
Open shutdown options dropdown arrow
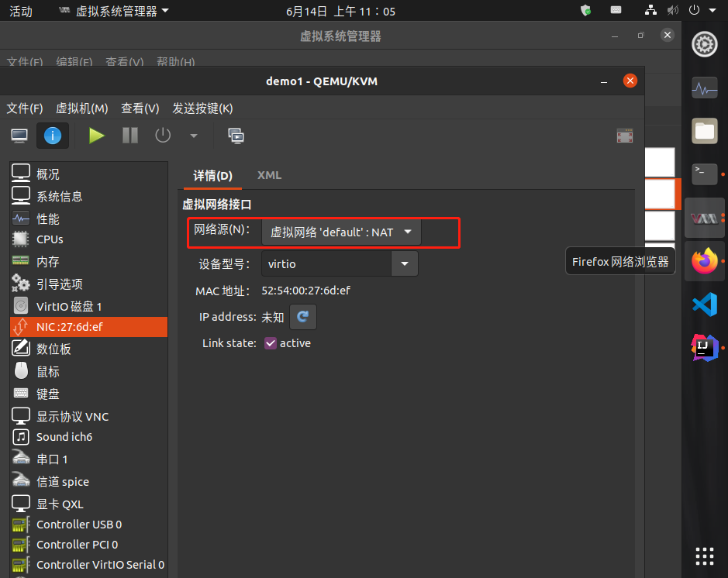(x=194, y=136)
